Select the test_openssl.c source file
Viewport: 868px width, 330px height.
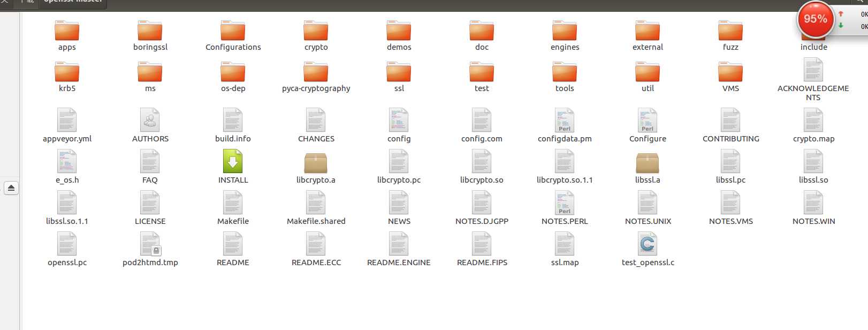pos(648,244)
